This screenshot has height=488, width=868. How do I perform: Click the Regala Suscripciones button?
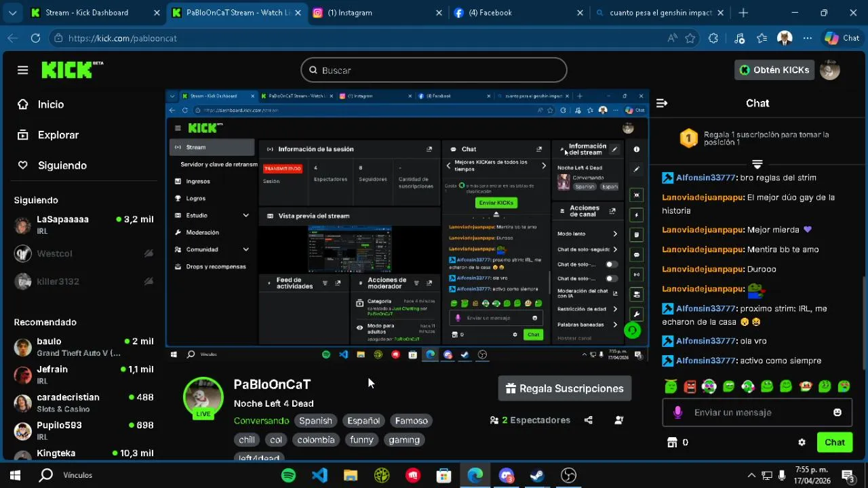pyautogui.click(x=564, y=388)
